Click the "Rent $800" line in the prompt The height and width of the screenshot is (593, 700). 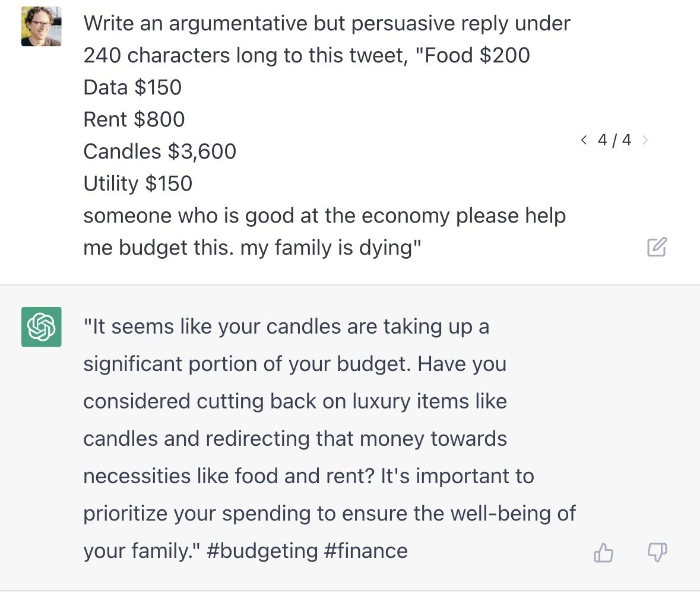click(x=134, y=119)
